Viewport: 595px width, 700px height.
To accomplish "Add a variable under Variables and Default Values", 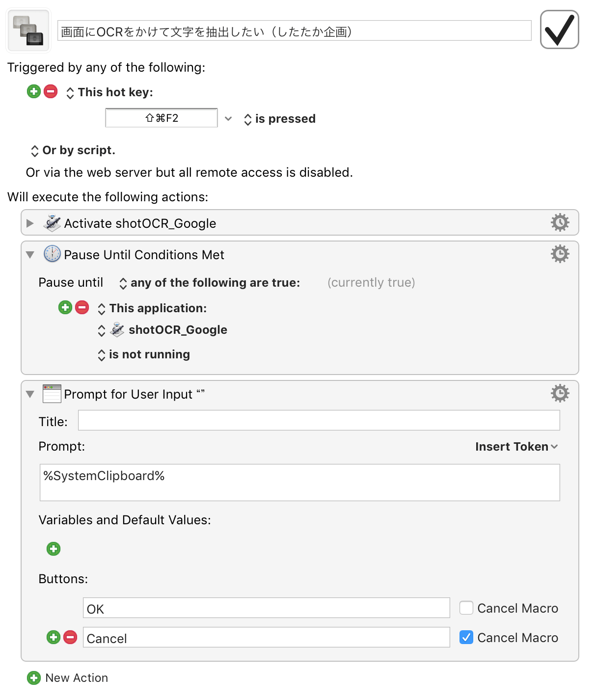I will (54, 549).
